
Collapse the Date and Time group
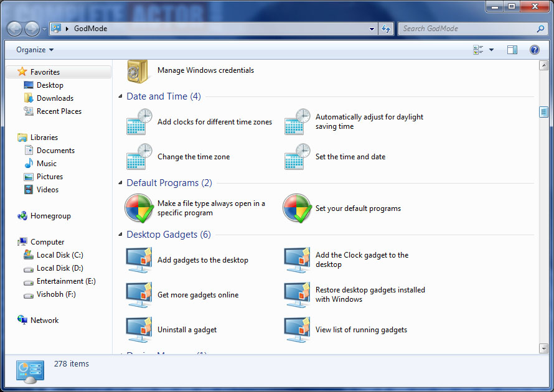(120, 96)
